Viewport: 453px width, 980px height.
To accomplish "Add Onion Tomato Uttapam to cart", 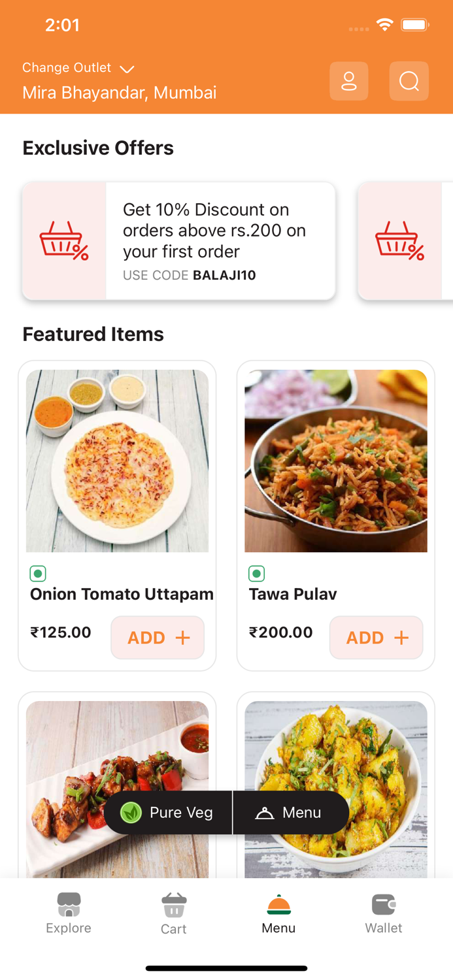I will point(157,637).
